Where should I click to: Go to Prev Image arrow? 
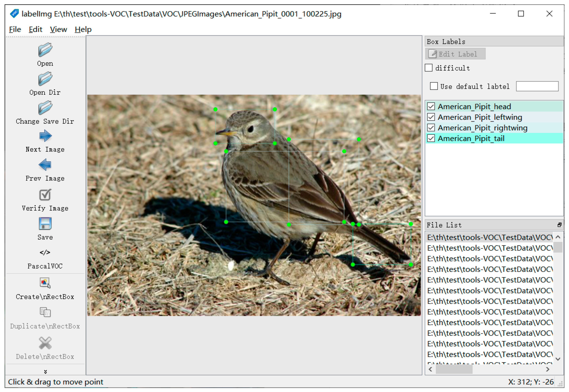tap(45, 165)
